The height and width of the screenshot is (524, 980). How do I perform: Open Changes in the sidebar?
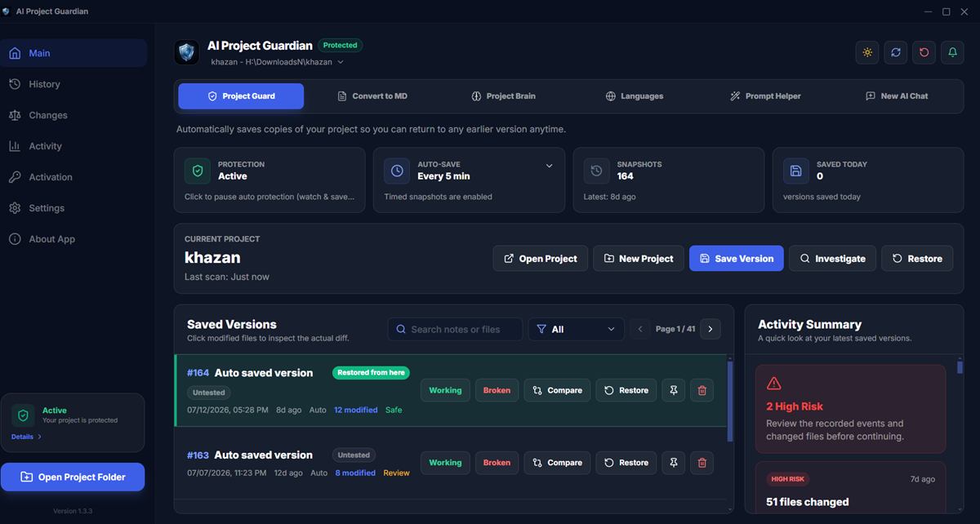(73, 115)
